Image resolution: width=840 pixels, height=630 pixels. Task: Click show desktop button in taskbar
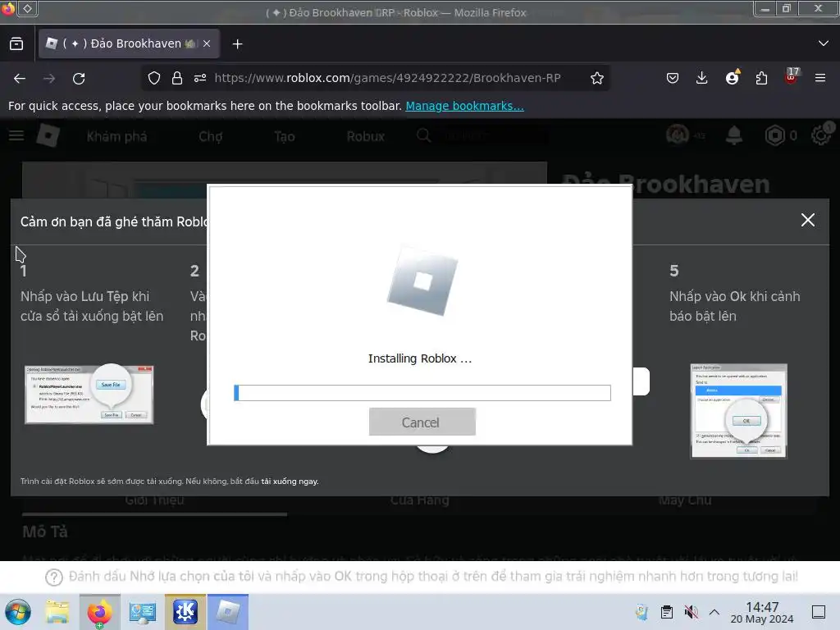coord(819,612)
